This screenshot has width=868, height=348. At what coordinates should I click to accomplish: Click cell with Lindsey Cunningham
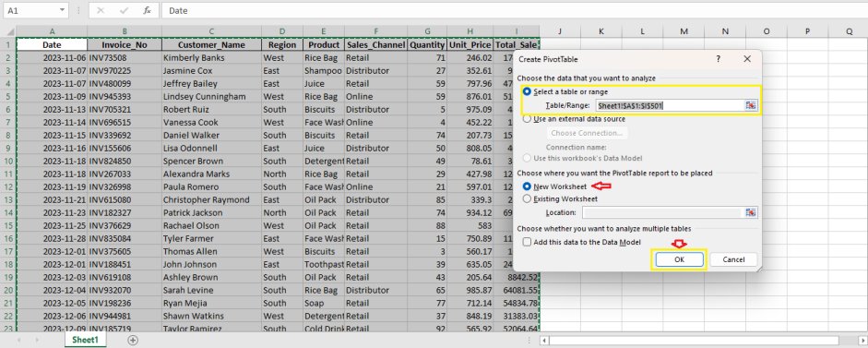(x=211, y=96)
